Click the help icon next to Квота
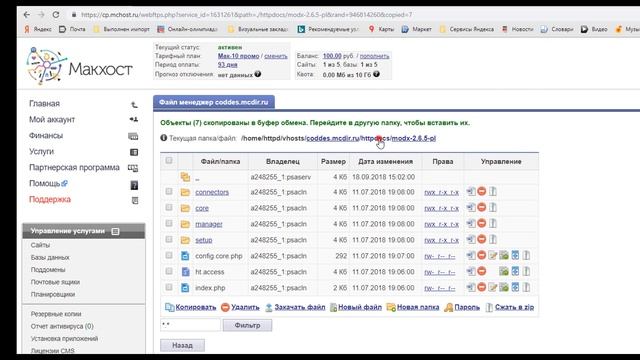The width and height of the screenshot is (640, 360). pyautogui.click(x=376, y=74)
